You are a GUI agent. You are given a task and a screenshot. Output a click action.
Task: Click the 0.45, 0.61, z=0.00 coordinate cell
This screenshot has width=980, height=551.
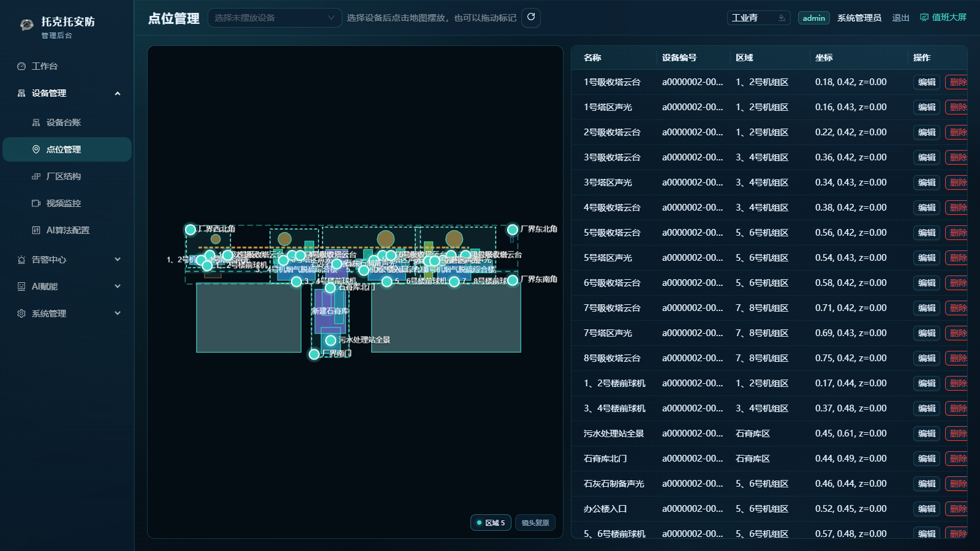click(851, 433)
